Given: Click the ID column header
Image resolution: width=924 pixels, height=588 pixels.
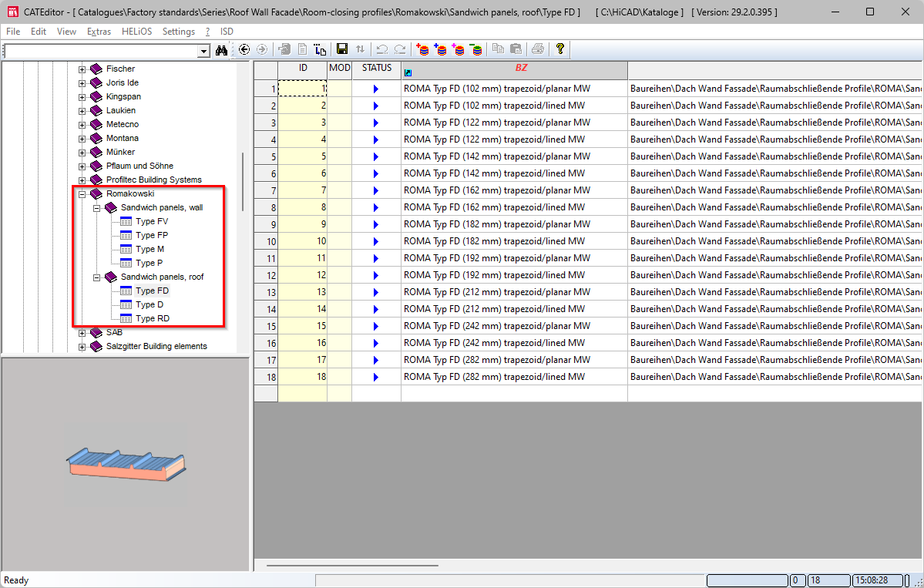Looking at the screenshot, I should tap(302, 70).
